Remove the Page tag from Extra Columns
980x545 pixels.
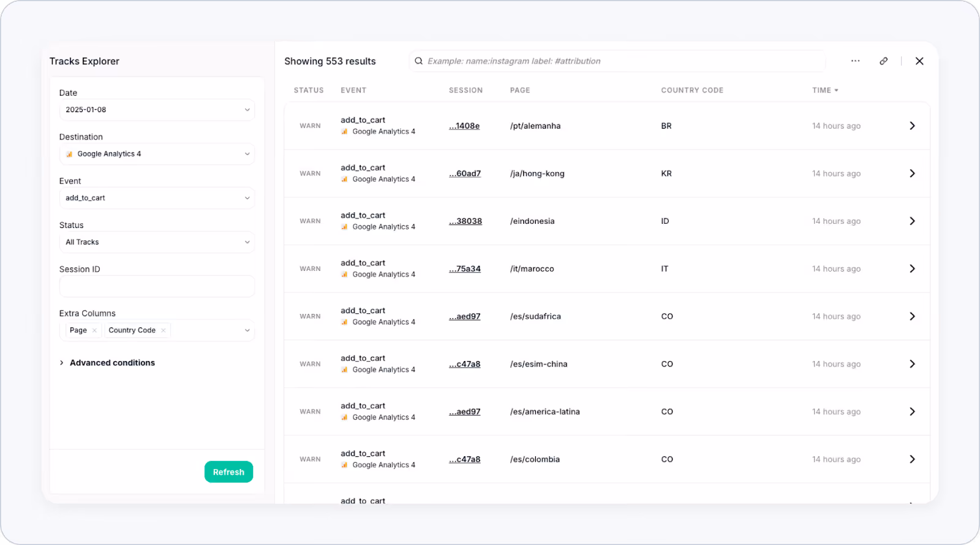click(x=94, y=330)
